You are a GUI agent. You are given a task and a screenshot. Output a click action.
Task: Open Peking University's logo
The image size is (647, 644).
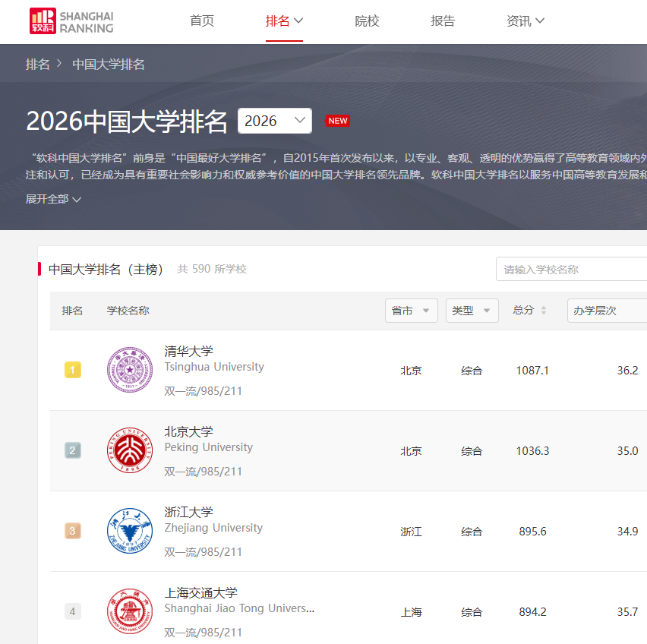pyautogui.click(x=130, y=450)
